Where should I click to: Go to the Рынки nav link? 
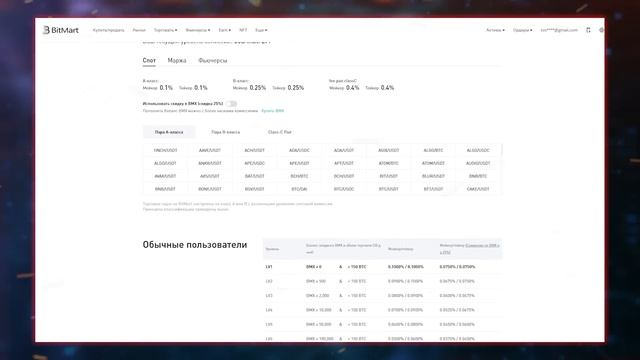click(139, 30)
